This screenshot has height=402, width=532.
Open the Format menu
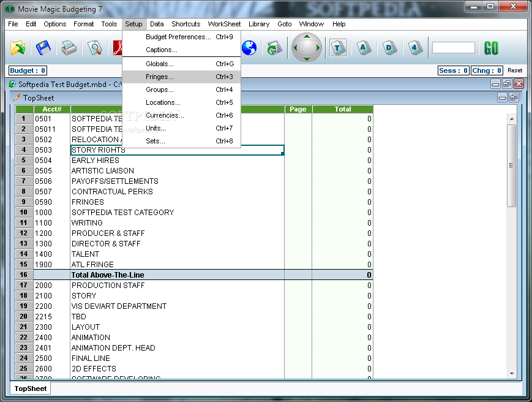click(x=83, y=24)
